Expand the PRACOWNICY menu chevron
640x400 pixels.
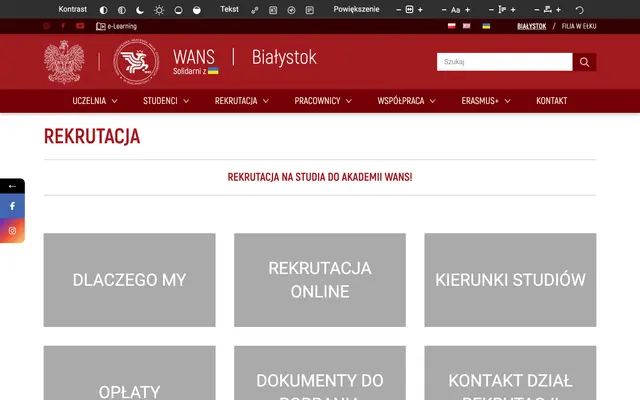point(349,101)
